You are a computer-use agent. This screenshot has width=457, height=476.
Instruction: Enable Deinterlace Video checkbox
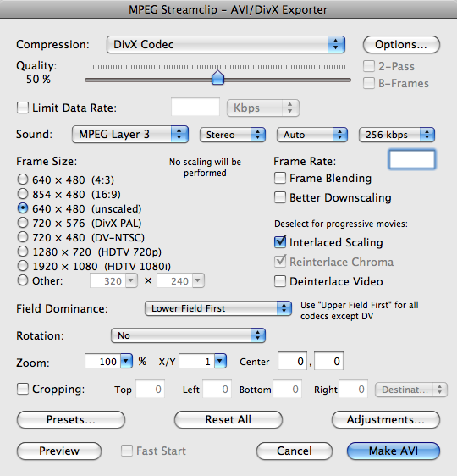pyautogui.click(x=280, y=281)
